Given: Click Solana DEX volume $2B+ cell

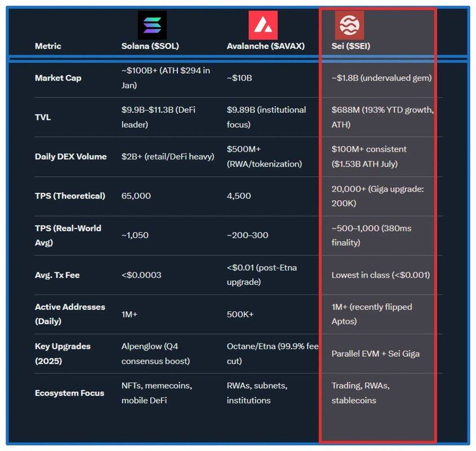Looking at the screenshot, I should coord(168,157).
